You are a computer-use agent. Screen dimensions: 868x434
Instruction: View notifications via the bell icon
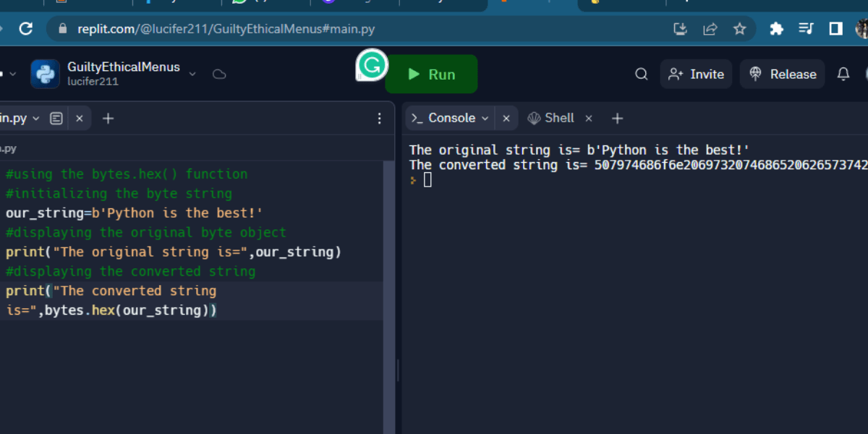click(x=843, y=74)
